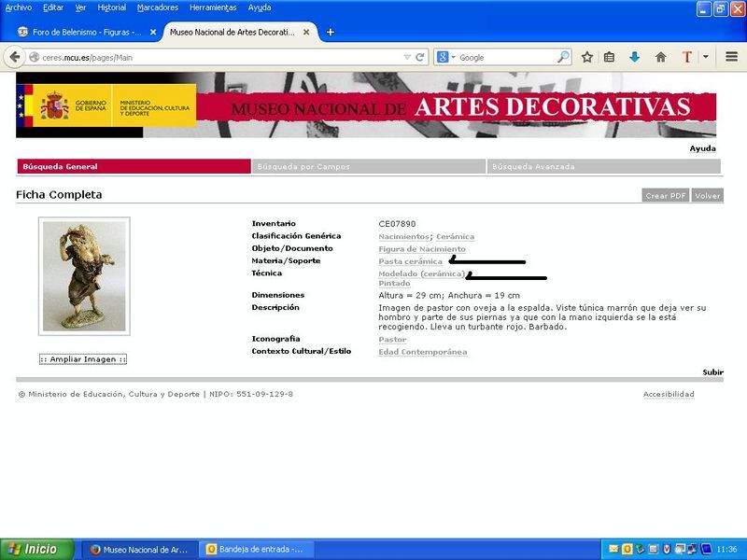Open a new tab with the plus icon
This screenshot has width=747, height=560.
click(331, 32)
